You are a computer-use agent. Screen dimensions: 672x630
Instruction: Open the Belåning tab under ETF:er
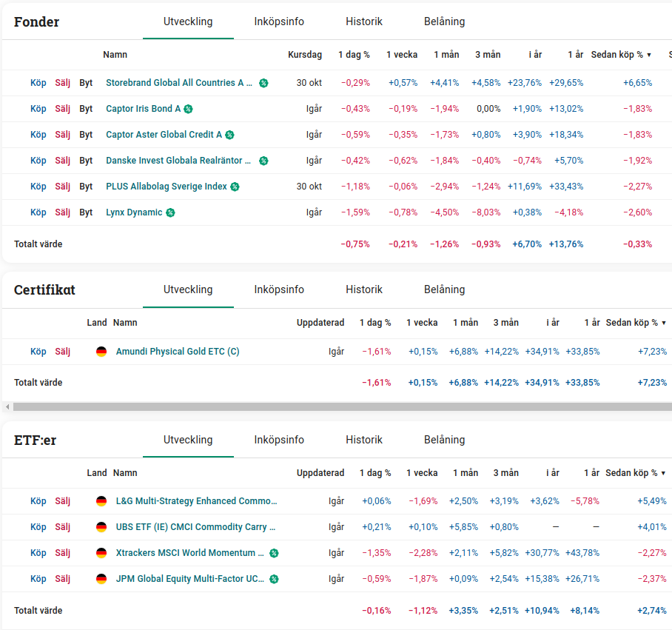444,440
